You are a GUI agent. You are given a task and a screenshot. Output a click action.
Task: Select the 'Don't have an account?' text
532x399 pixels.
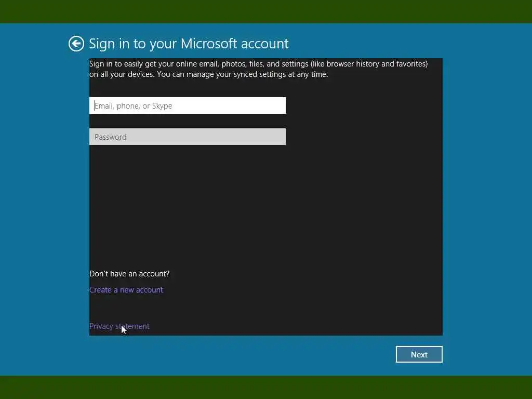point(129,273)
